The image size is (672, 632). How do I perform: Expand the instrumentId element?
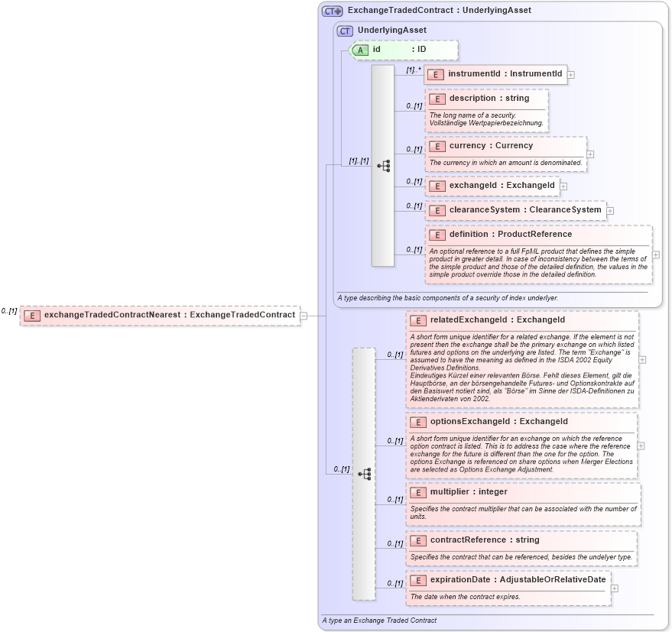[x=571, y=75]
